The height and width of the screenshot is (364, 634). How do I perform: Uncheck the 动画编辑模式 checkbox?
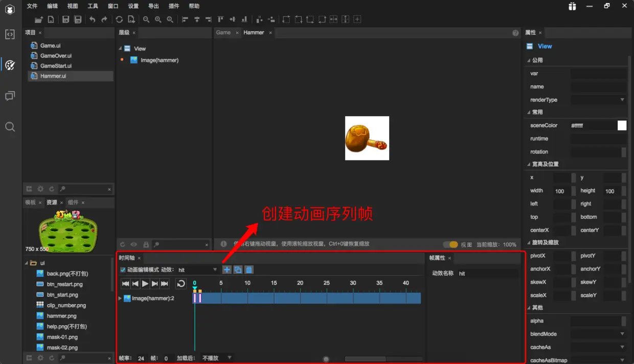(x=122, y=269)
